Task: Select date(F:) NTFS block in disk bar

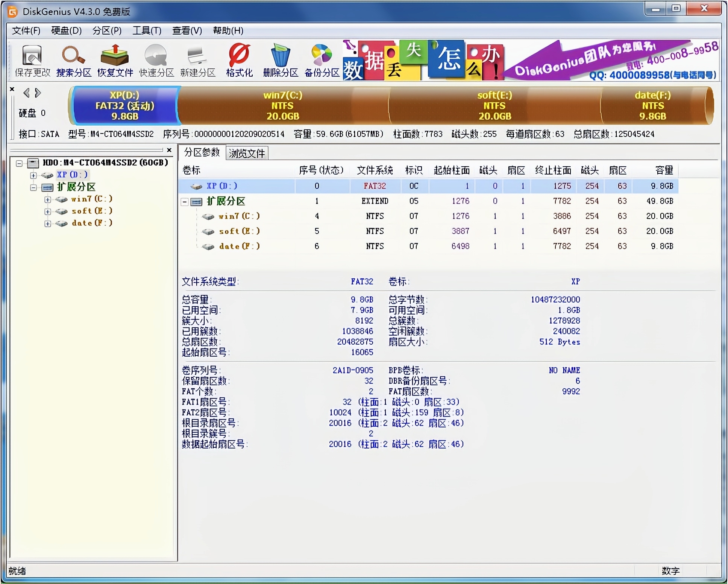Action: [653, 105]
